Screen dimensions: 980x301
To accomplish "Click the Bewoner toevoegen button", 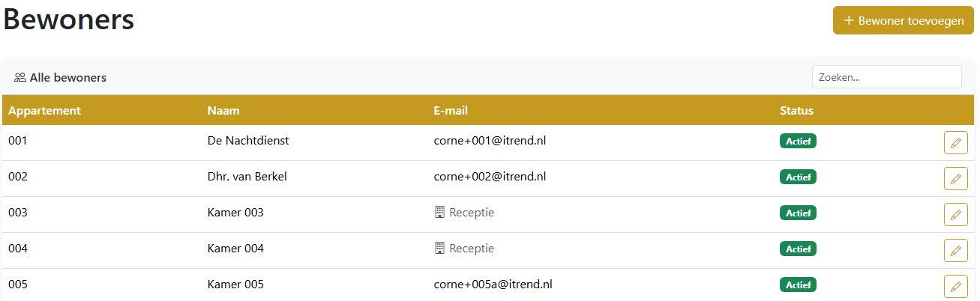I will [x=903, y=20].
